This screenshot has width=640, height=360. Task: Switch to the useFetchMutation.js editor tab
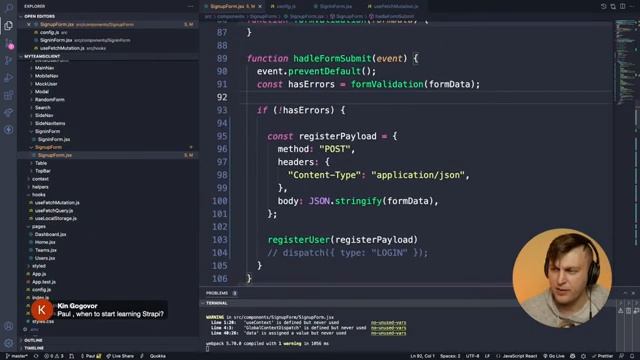click(396, 6)
